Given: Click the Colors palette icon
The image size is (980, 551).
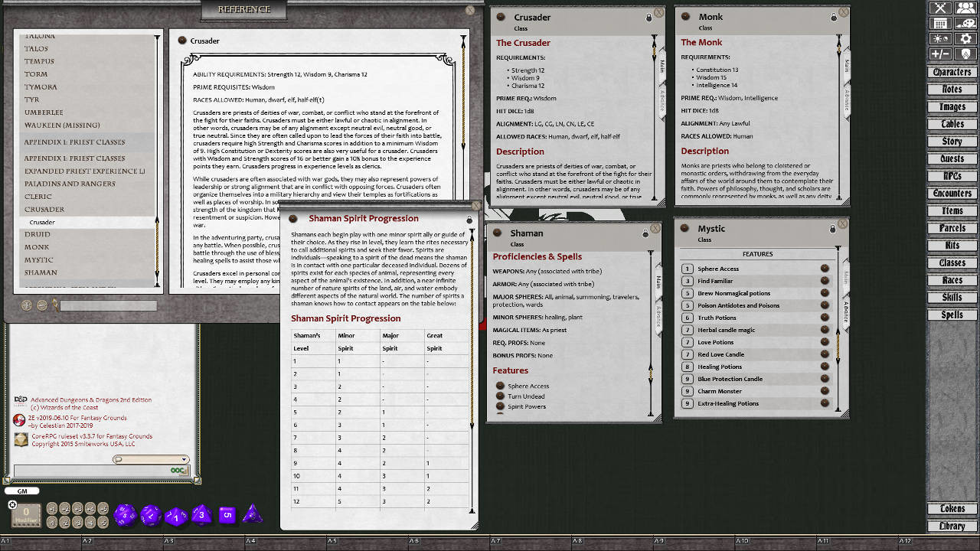Looking at the screenshot, I should click(965, 24).
